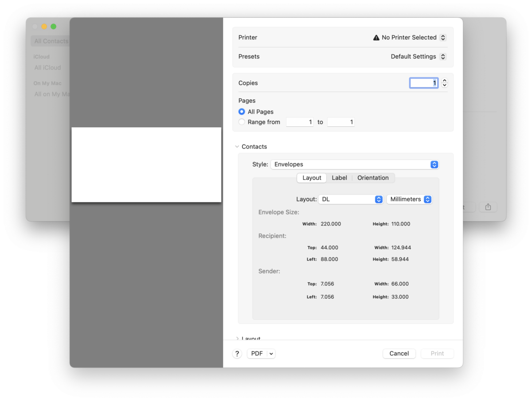Click the envelope preview thumbnail
532x402 pixels.
pyautogui.click(x=146, y=165)
